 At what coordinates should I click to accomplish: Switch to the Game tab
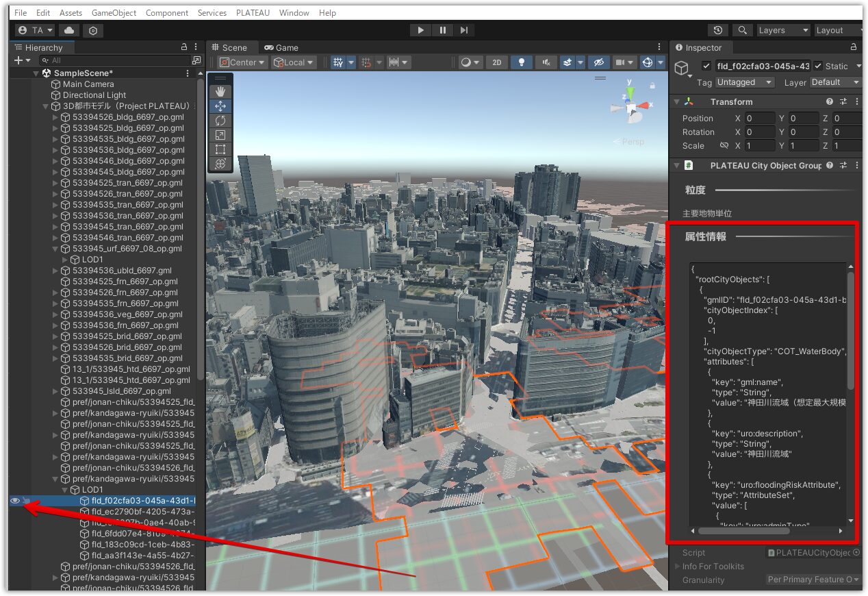[x=281, y=47]
